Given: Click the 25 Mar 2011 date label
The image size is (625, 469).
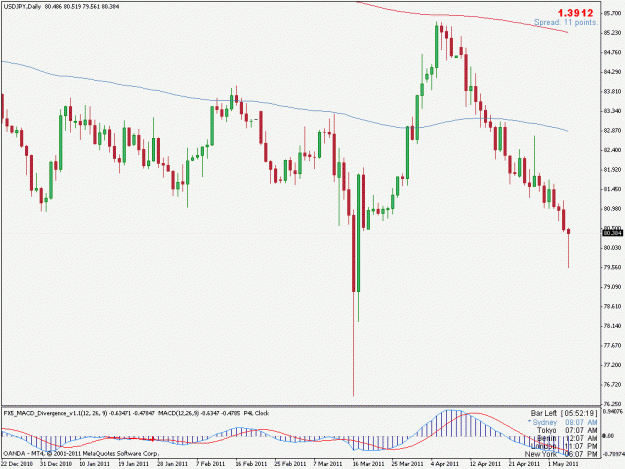Looking at the screenshot, I should (x=407, y=464).
